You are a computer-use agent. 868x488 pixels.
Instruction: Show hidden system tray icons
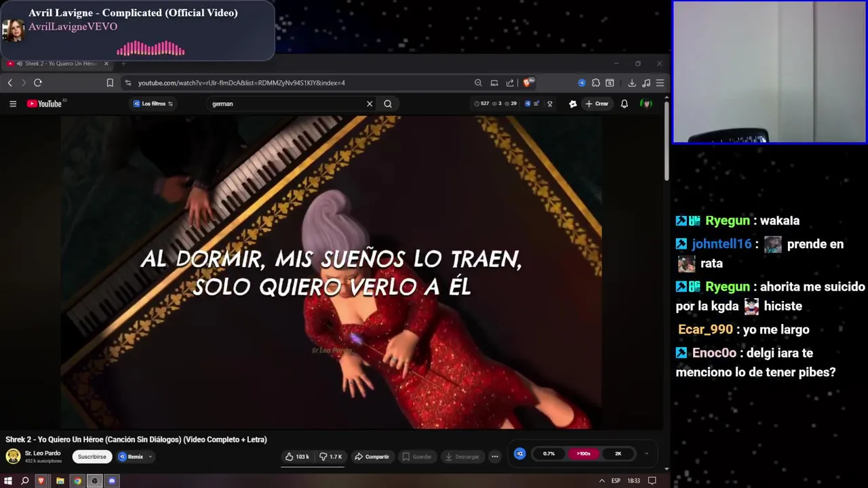click(x=601, y=481)
